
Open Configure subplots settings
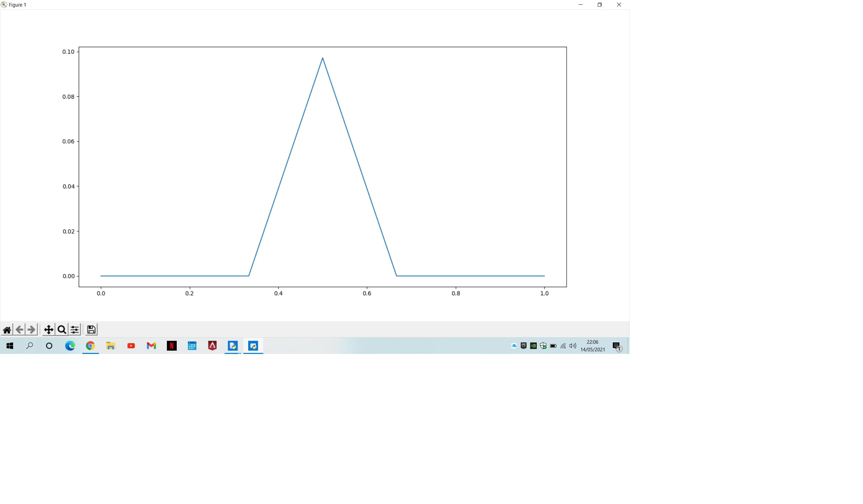(75, 330)
